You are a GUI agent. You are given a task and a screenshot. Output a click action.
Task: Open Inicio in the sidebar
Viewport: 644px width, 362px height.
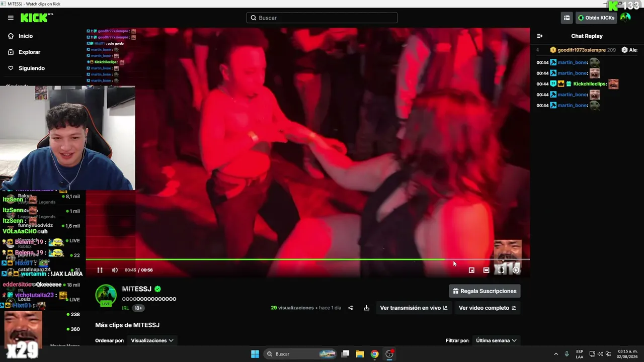[x=26, y=36]
